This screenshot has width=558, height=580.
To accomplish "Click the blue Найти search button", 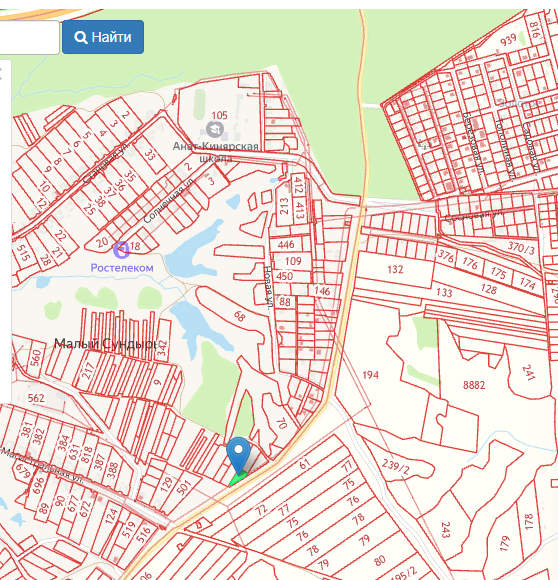I will coord(103,37).
